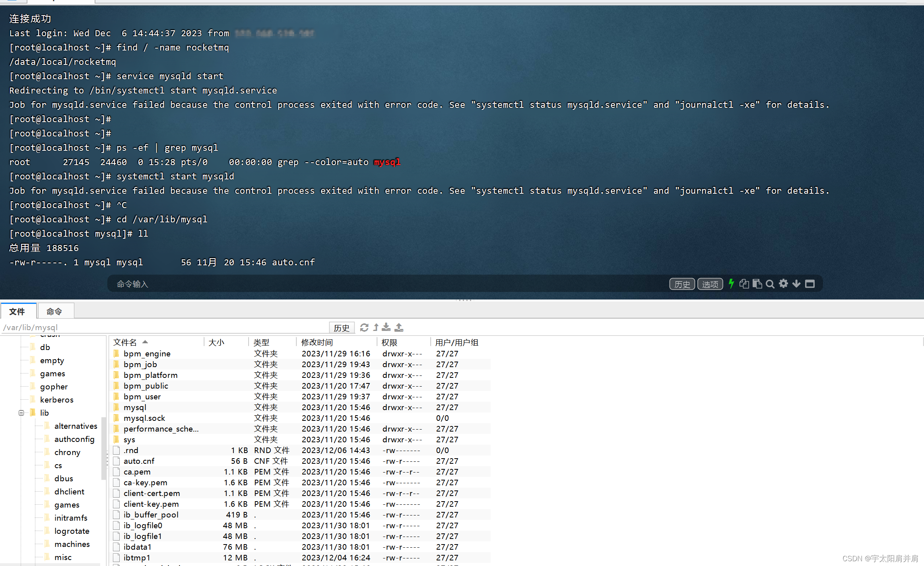Click the upload file icon
This screenshot has width=924, height=566.
point(399,327)
